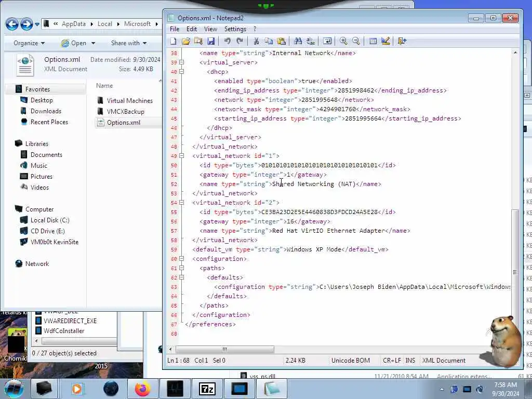
Task: Collapse the virtual_server fold on line 39
Action: pos(181,62)
